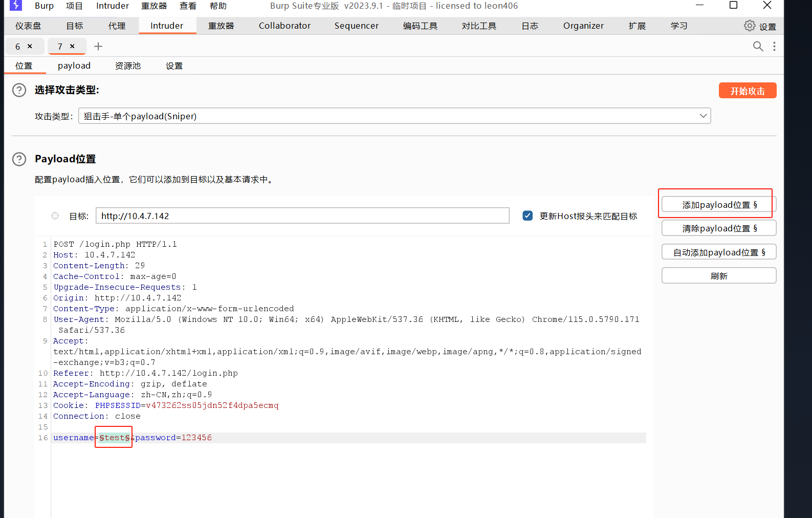812x518 pixels.
Task: Toggle 更新Host报头来匹配目标 checkbox
Action: click(528, 215)
